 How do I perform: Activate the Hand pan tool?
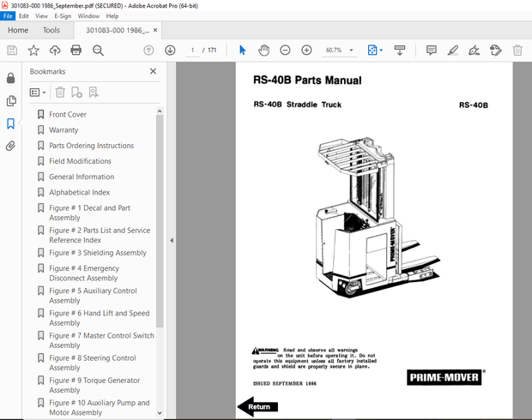point(263,51)
